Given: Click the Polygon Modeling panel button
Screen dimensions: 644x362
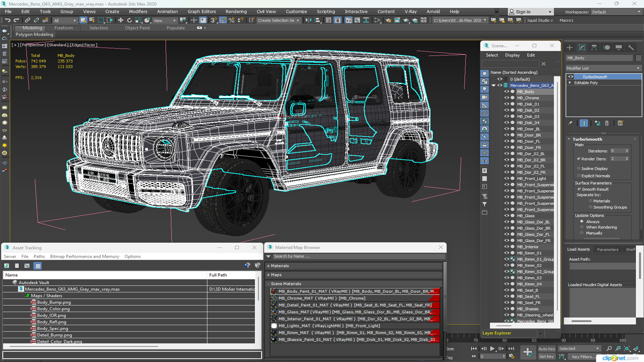Looking at the screenshot, I should [34, 35].
